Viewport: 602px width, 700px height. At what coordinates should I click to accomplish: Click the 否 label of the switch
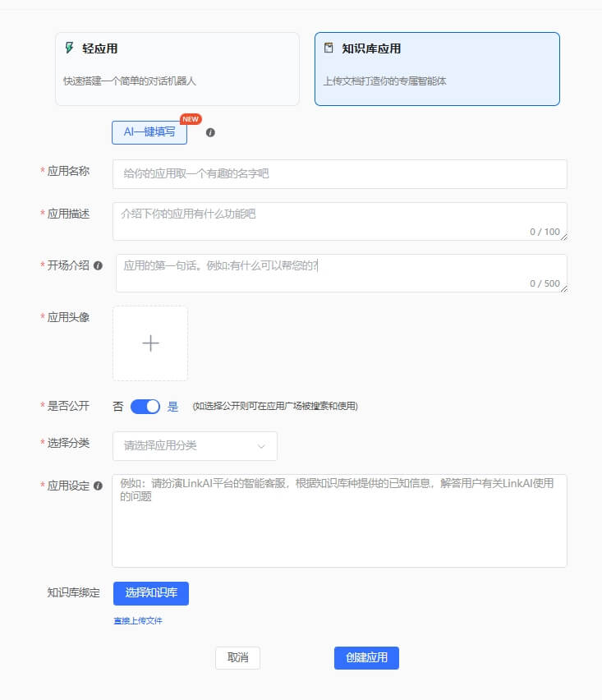point(117,407)
